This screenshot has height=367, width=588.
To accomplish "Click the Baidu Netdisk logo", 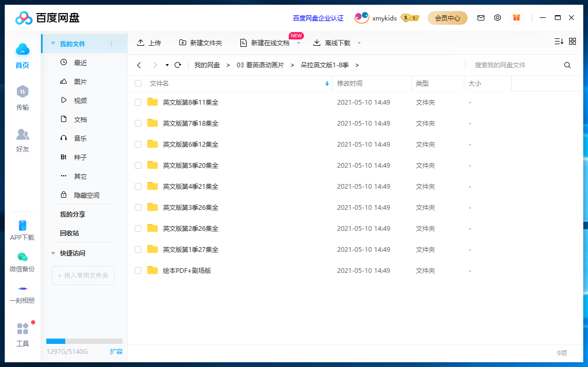I will point(47,18).
